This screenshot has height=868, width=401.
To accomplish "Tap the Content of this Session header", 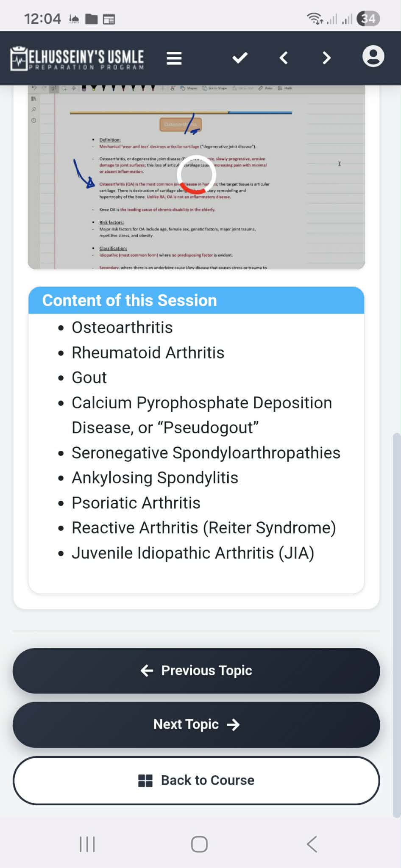I will (130, 300).
